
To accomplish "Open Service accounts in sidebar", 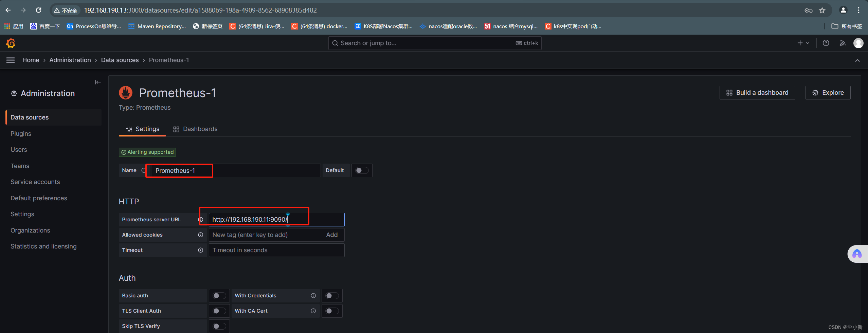I will click(35, 182).
